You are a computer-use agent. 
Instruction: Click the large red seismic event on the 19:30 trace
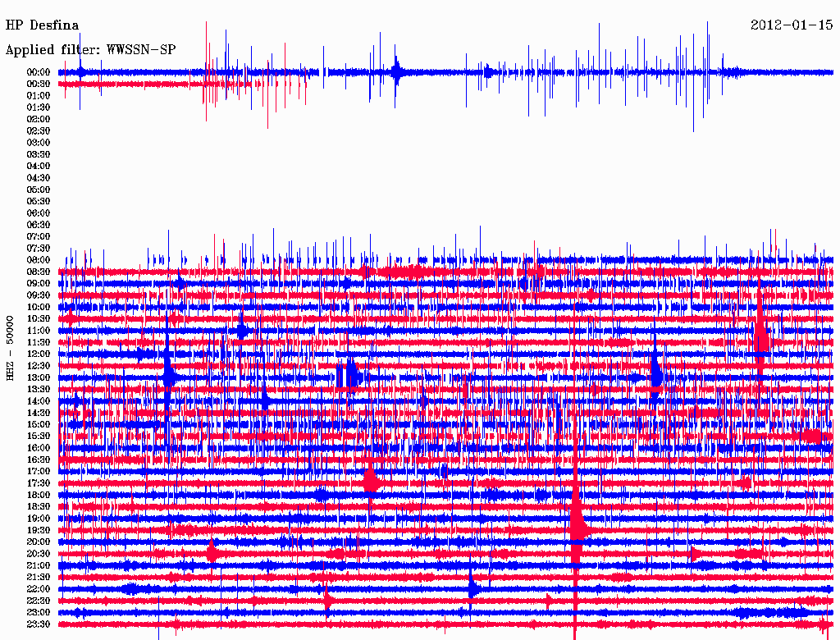click(x=578, y=528)
